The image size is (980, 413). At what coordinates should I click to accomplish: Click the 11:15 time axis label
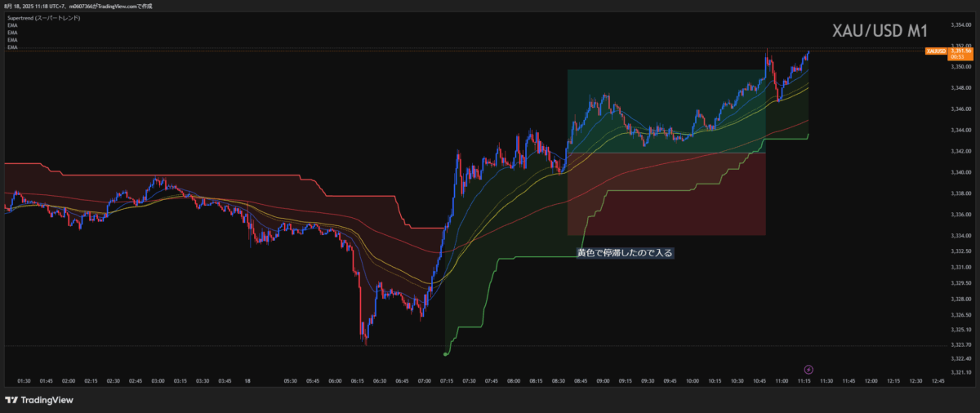(804, 381)
